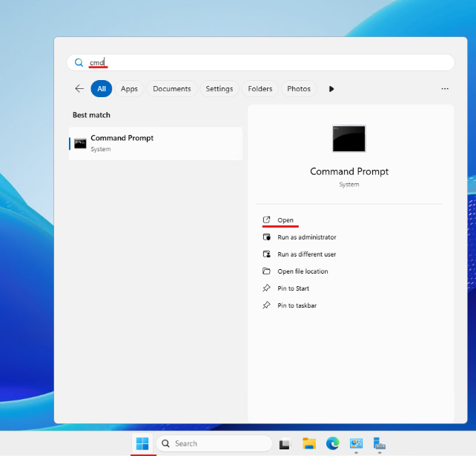Screen dimensions: 476x456
Task: Filter results by Photos
Action: tap(299, 89)
